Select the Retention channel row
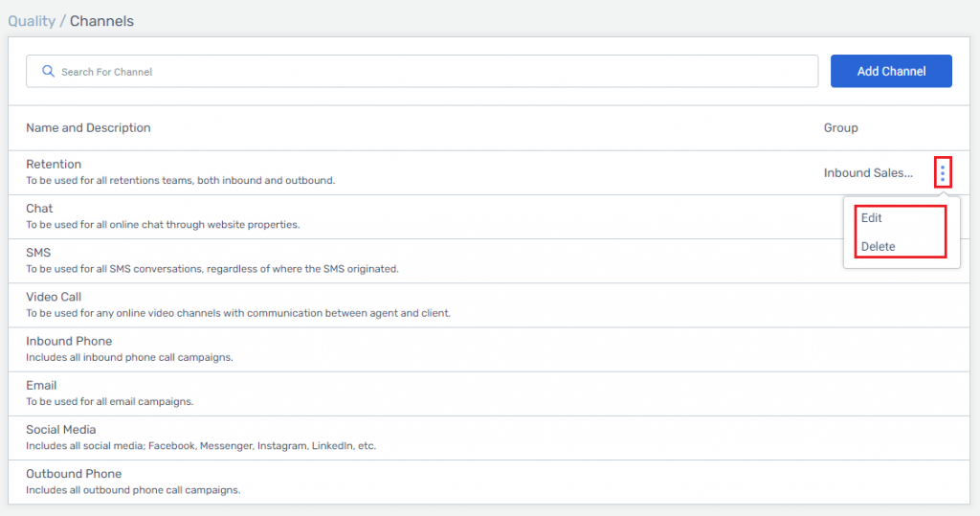 (x=489, y=172)
